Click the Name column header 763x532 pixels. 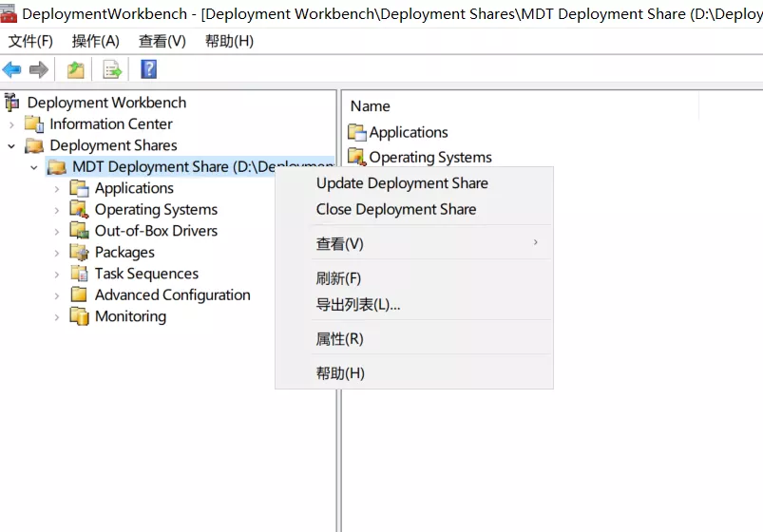371,106
